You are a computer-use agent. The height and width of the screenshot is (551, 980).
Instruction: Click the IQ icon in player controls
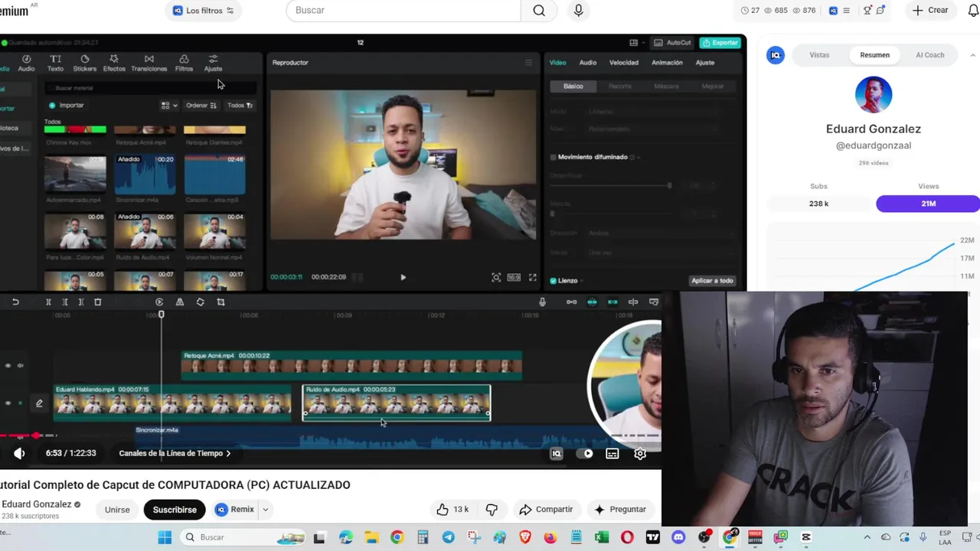pyautogui.click(x=557, y=454)
